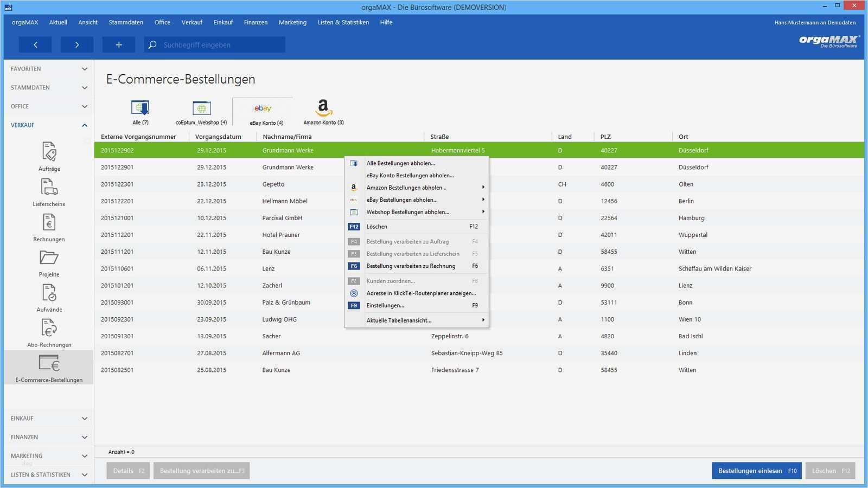Select the E-Commerce-Bestellungen sidebar icon

tap(49, 363)
